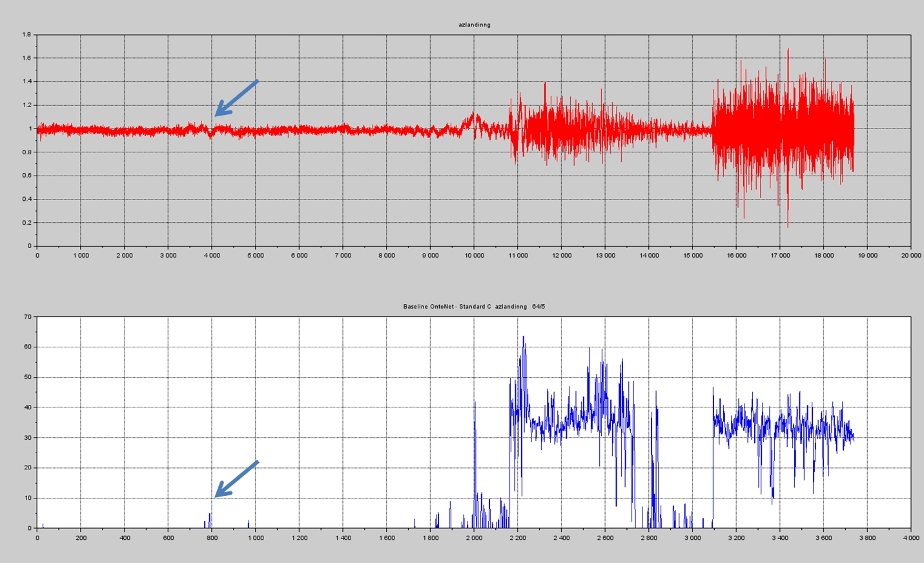Click the isolated blue spike at 2 000
924x563 pixels.
click(x=475, y=404)
